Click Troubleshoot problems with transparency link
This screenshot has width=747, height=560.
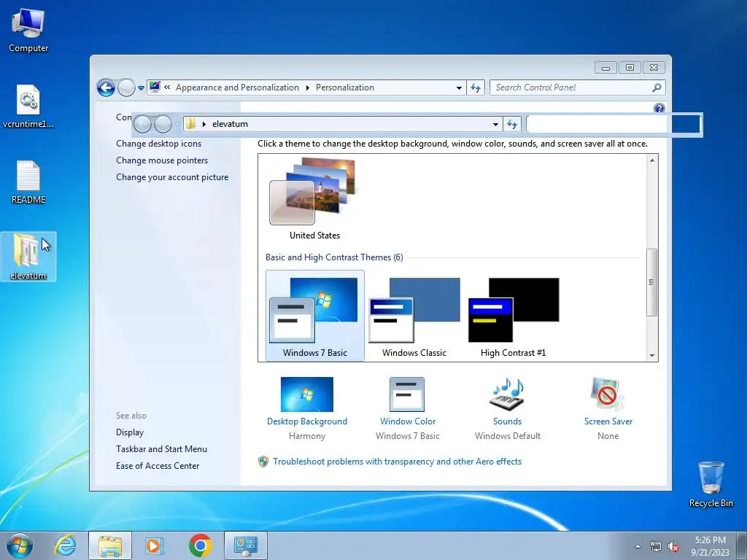(x=397, y=462)
